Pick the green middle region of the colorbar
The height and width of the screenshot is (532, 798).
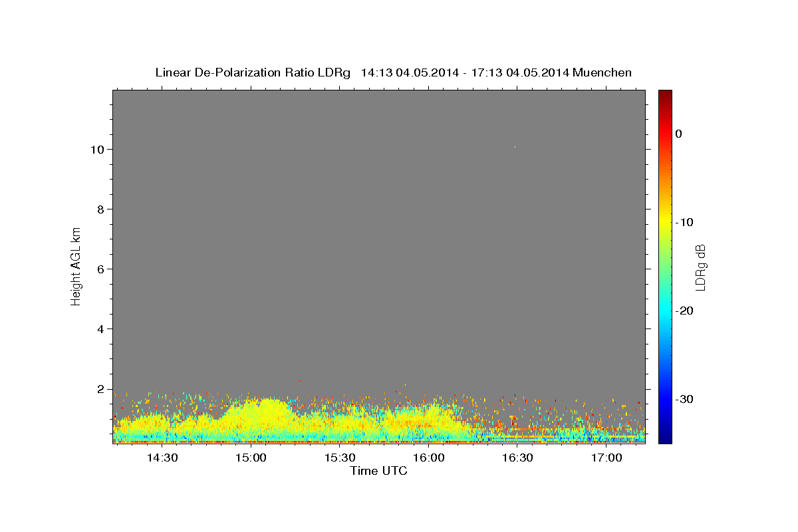click(x=665, y=266)
